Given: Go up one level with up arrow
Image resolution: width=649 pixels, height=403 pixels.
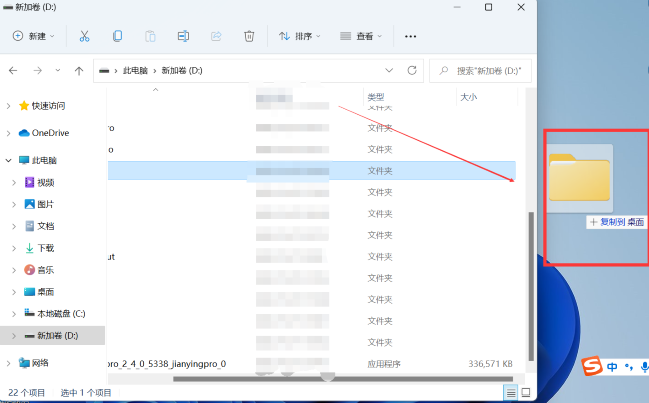Looking at the screenshot, I should tap(78, 71).
